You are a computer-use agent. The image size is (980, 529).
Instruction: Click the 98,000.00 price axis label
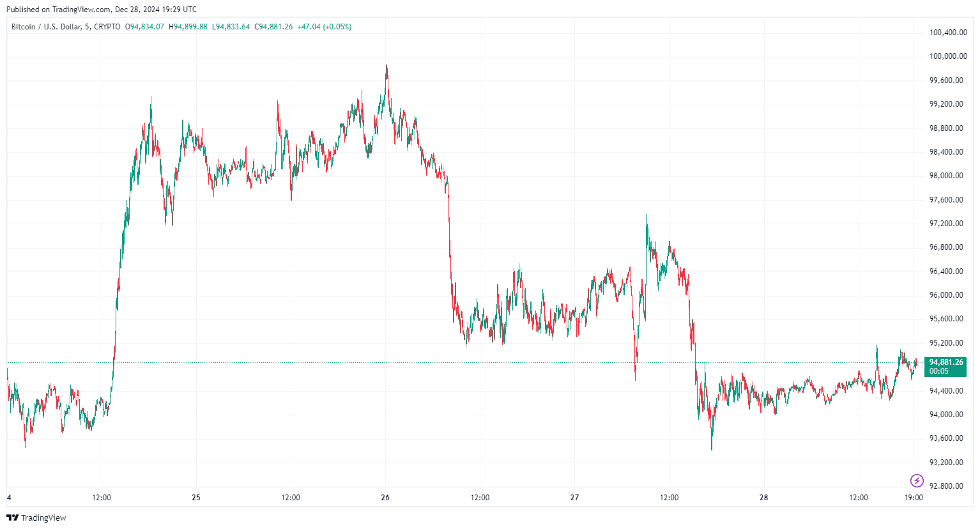[x=946, y=176]
